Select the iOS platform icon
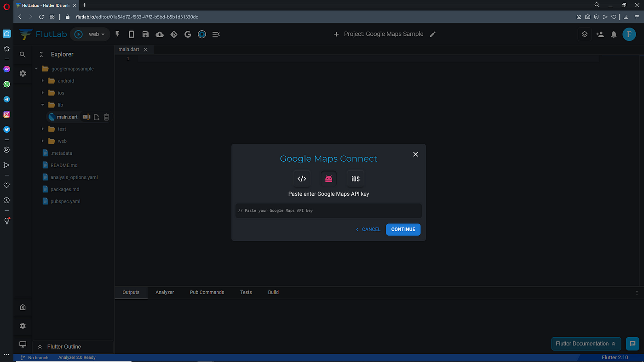The width and height of the screenshot is (644, 362). pos(356,179)
